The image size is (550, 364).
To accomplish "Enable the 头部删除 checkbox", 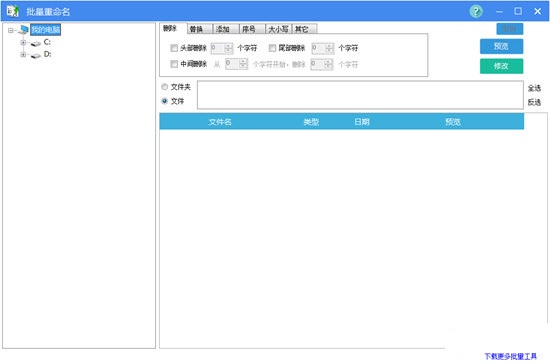I will pos(174,48).
